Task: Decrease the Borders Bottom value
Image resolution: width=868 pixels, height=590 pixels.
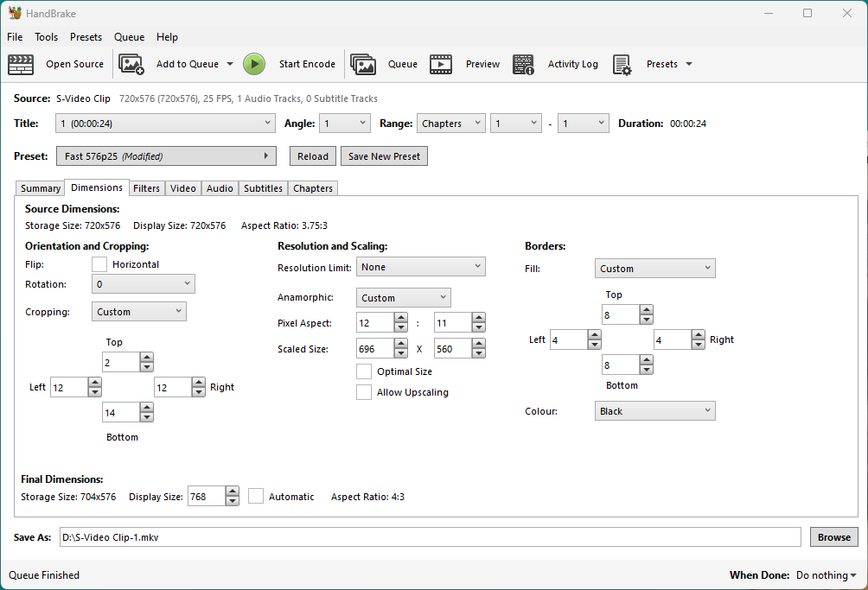Action: pos(647,370)
